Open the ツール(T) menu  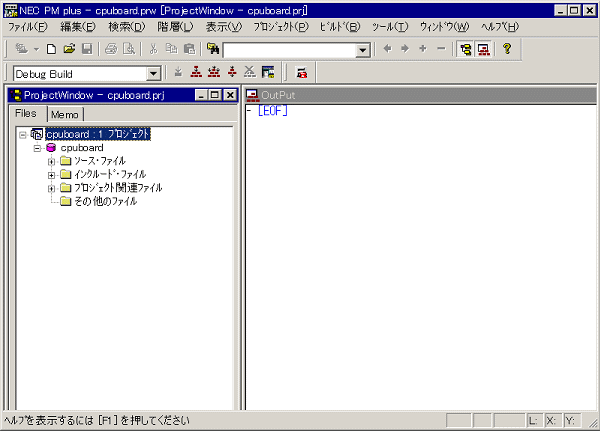(x=390, y=27)
